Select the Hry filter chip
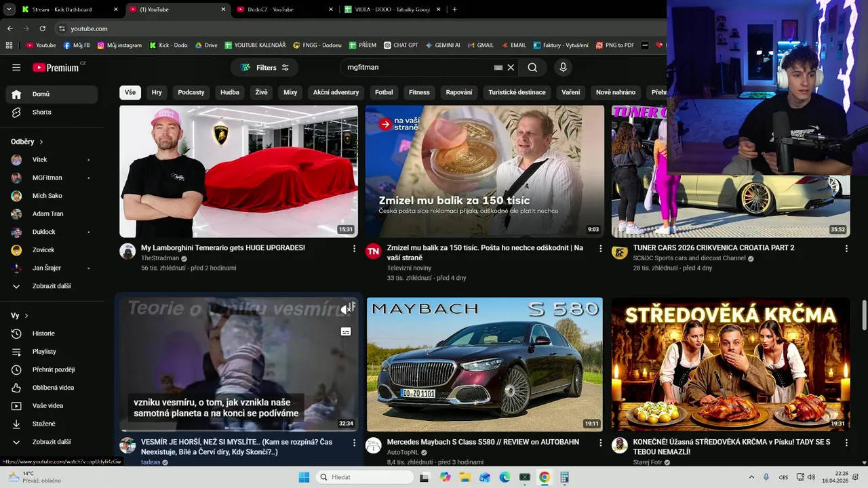 coord(157,92)
